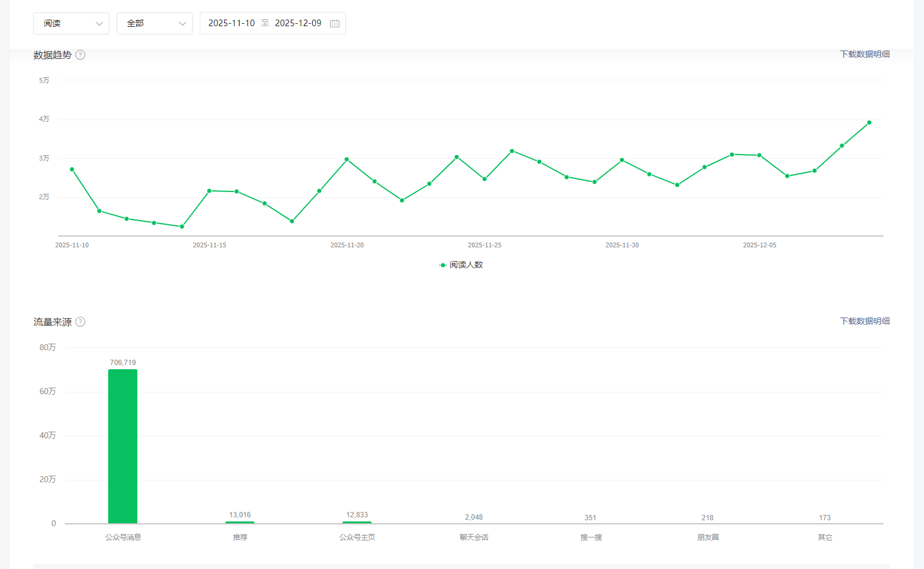This screenshot has height=569, width=924.
Task: Download data details for 流量来源 chart
Action: pyautogui.click(x=865, y=321)
